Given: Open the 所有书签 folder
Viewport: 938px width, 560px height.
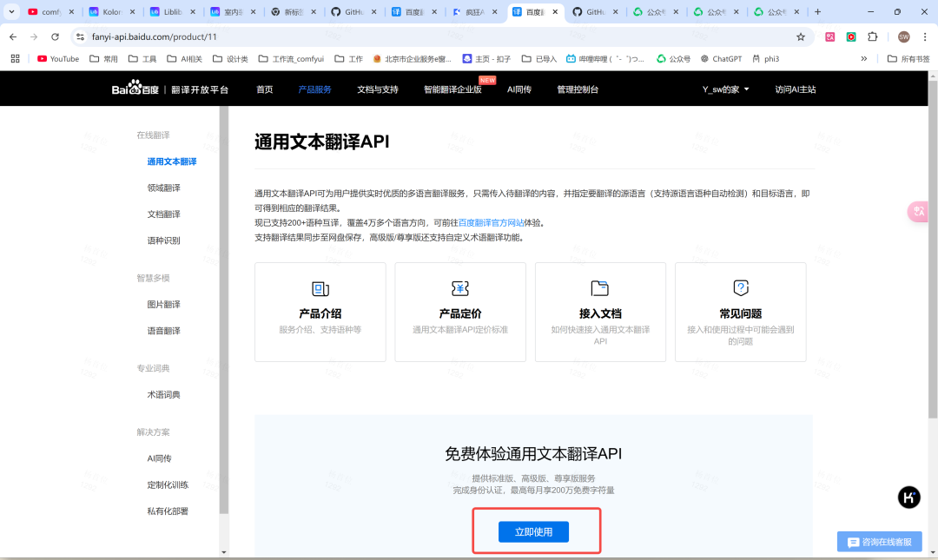Looking at the screenshot, I should pos(908,59).
